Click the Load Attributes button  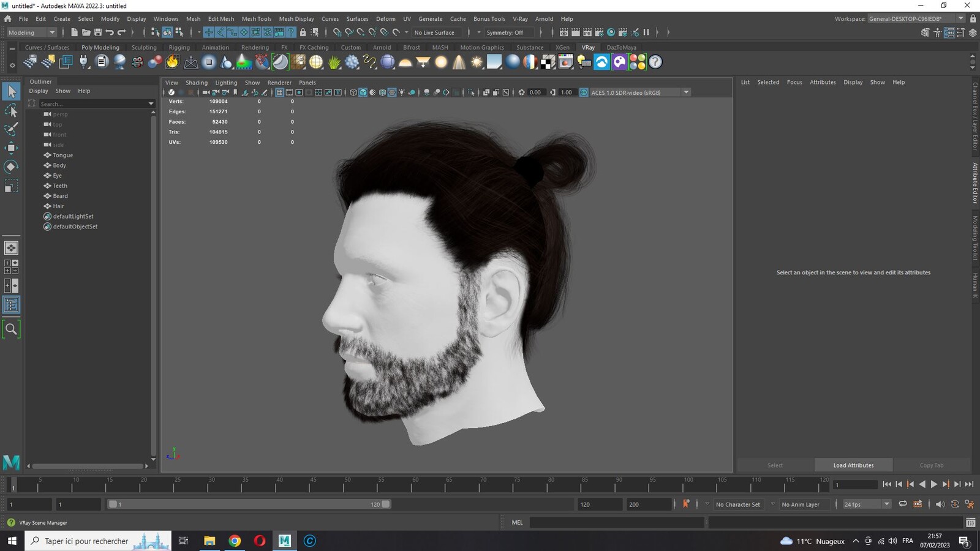point(853,465)
